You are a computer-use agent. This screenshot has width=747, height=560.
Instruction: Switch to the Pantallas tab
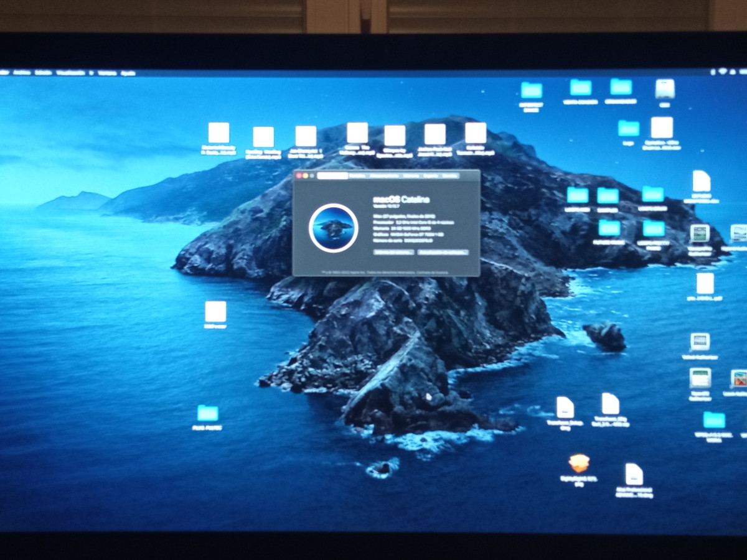pos(357,176)
